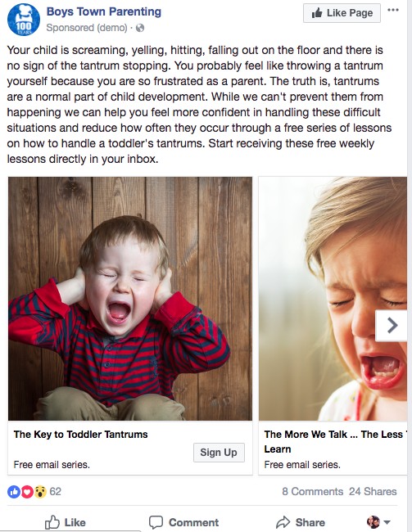Click the wow face reaction icon
This screenshot has height=532, width=412.
(x=40, y=492)
